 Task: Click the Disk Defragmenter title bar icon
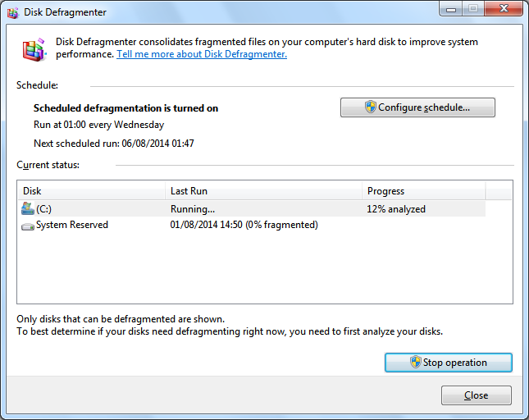[11, 12]
